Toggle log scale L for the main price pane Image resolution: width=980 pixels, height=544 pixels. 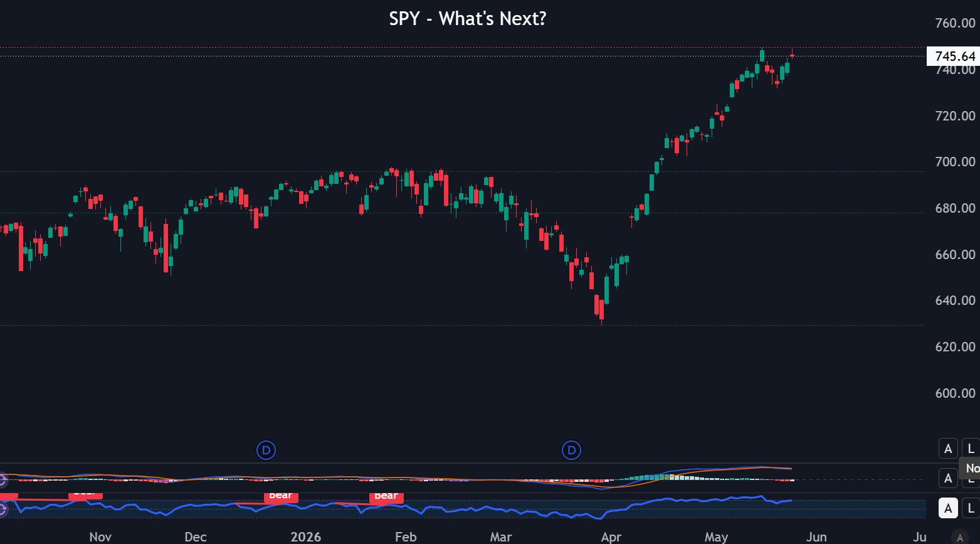click(971, 449)
